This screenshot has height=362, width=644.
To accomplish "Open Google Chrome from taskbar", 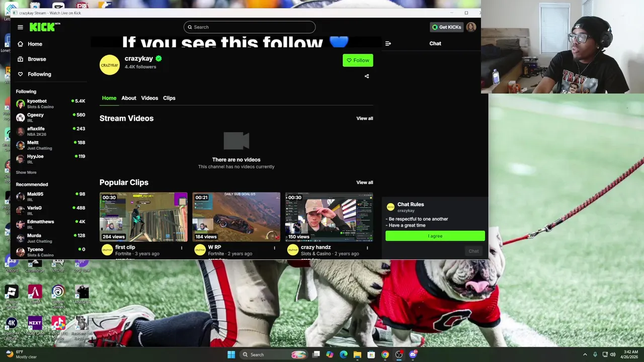I will tap(385, 355).
